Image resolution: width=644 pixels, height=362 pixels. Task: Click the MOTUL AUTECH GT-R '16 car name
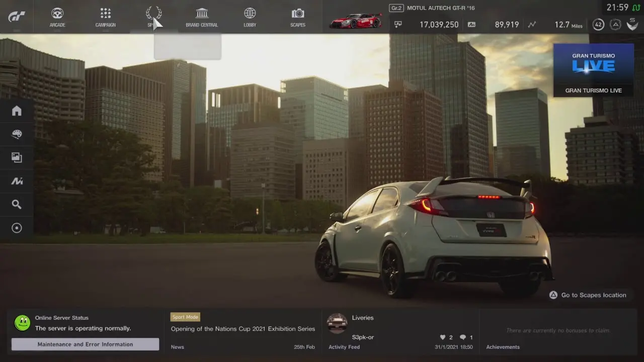coord(441,8)
